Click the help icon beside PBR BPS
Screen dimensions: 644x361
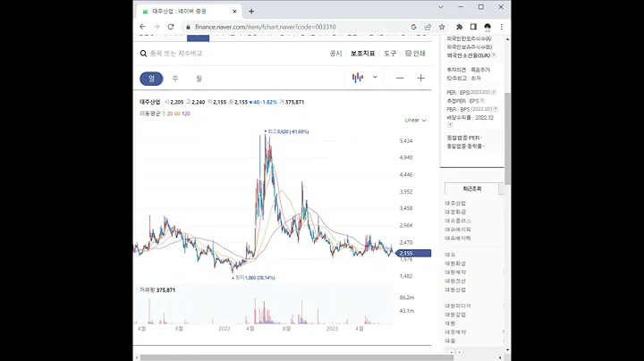[496, 109]
